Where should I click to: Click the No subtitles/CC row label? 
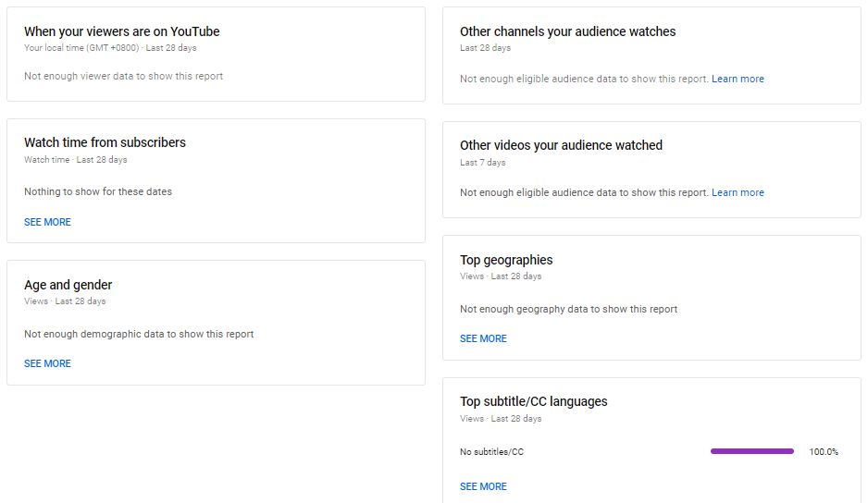(x=491, y=452)
